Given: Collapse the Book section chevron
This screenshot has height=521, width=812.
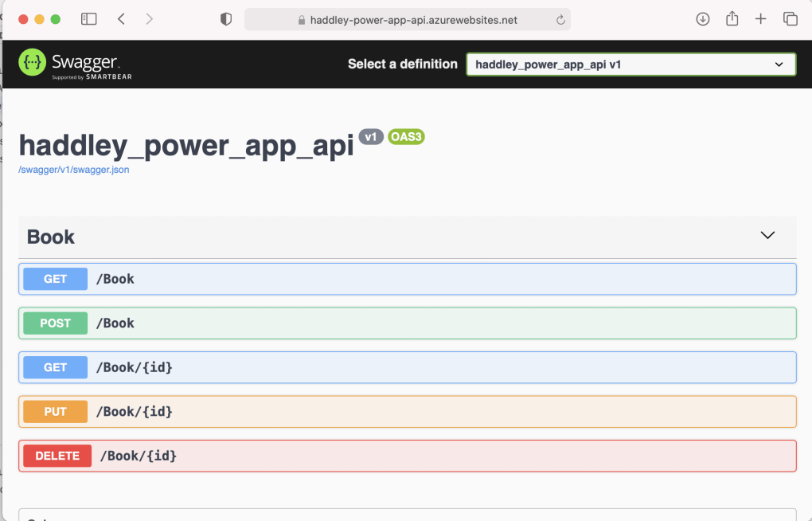Looking at the screenshot, I should tap(767, 236).
